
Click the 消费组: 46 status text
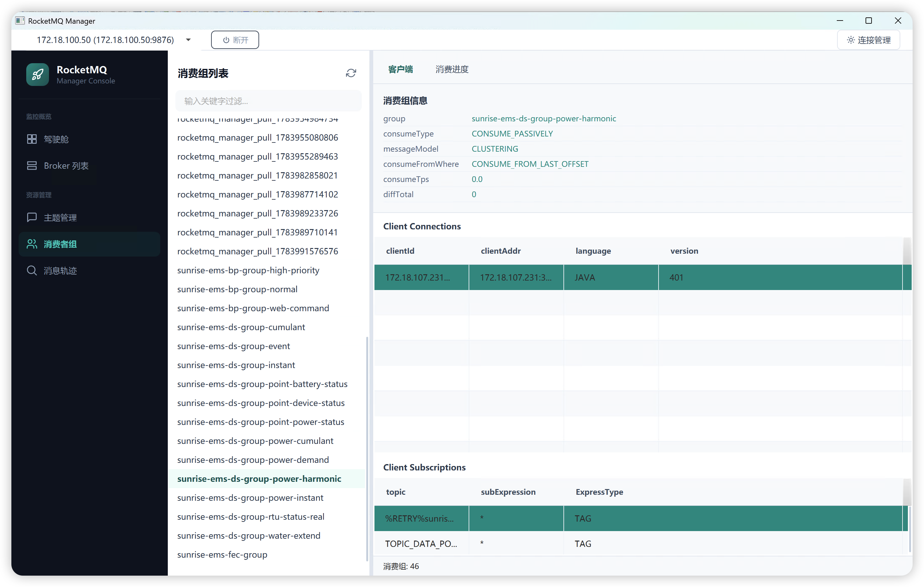[401, 566]
